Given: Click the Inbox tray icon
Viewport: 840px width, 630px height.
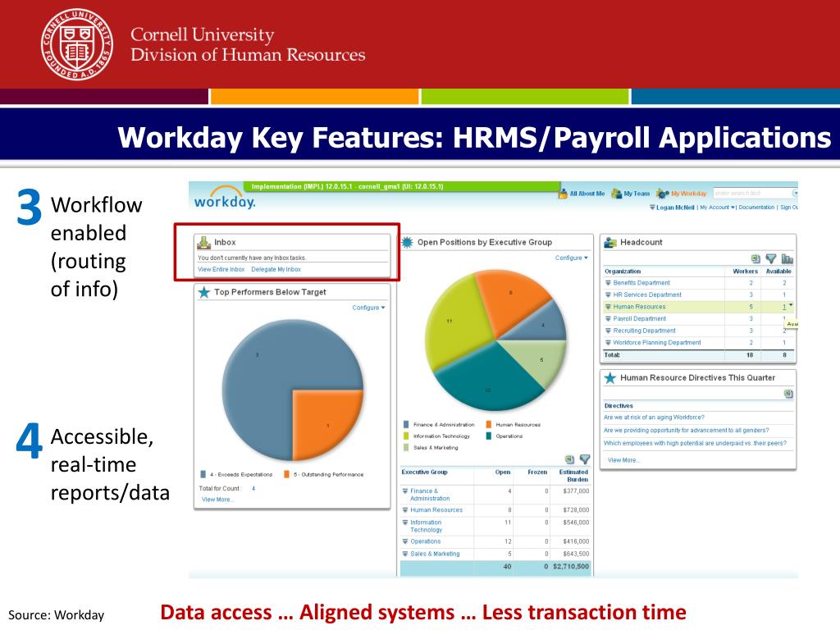Looking at the screenshot, I should click(x=203, y=243).
